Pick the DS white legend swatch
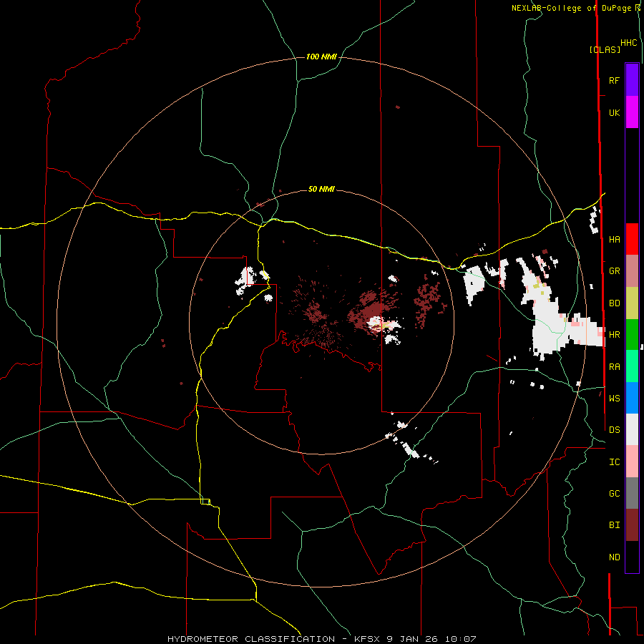Image resolution: width=644 pixels, height=644 pixels. pos(632,429)
